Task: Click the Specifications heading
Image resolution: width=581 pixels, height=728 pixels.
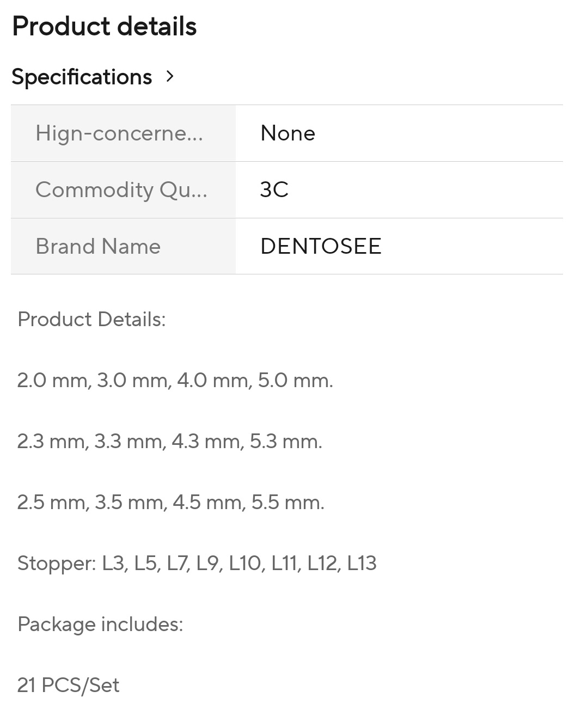Action: pos(82,77)
